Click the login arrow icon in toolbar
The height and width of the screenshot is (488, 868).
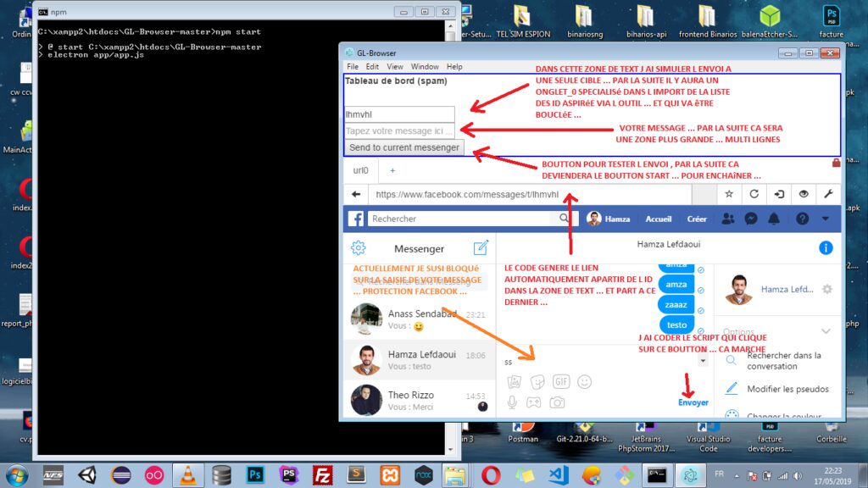[779, 194]
